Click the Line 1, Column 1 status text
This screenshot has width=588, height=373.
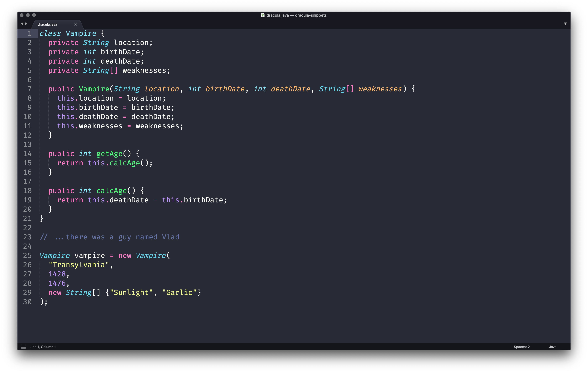(x=43, y=347)
